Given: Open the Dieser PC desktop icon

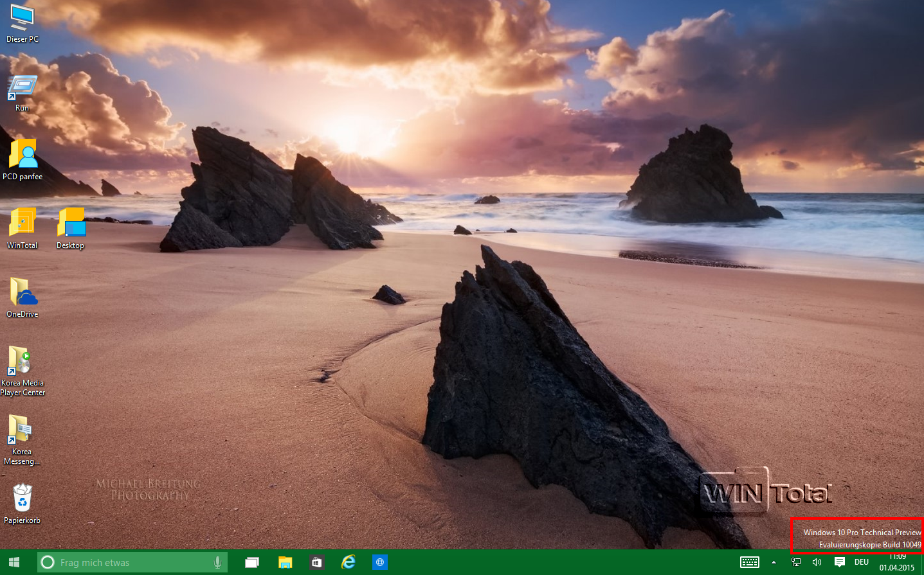Looking at the screenshot, I should click(x=22, y=18).
